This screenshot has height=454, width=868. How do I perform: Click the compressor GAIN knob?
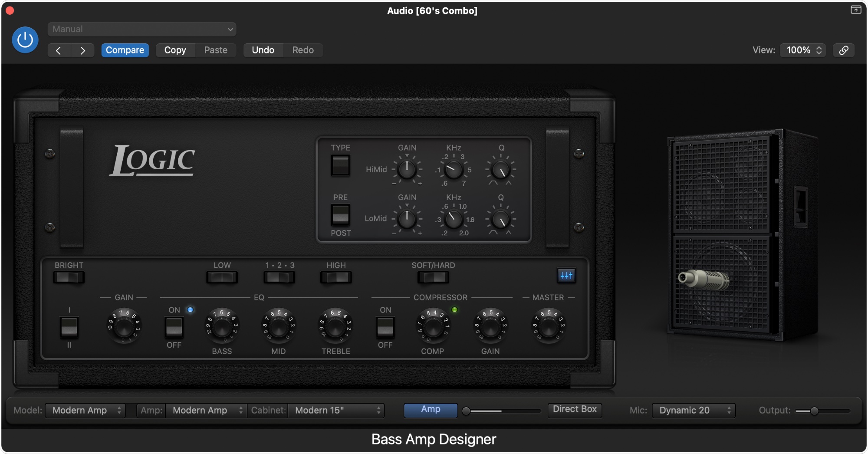pyautogui.click(x=490, y=326)
